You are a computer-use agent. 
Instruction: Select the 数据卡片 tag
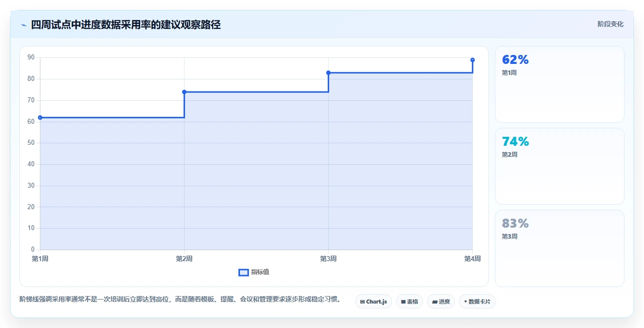[x=477, y=302]
